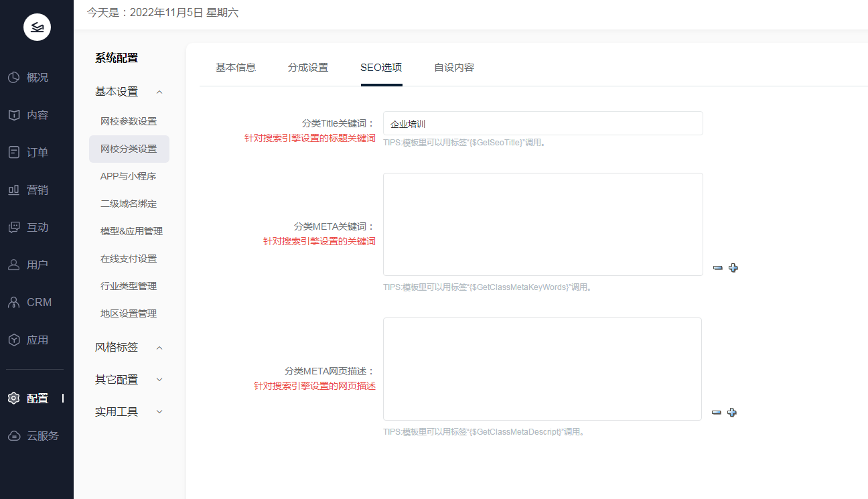Image resolution: width=868 pixels, height=499 pixels.
Task: Click the 互动 interaction icon
Action: (14, 228)
